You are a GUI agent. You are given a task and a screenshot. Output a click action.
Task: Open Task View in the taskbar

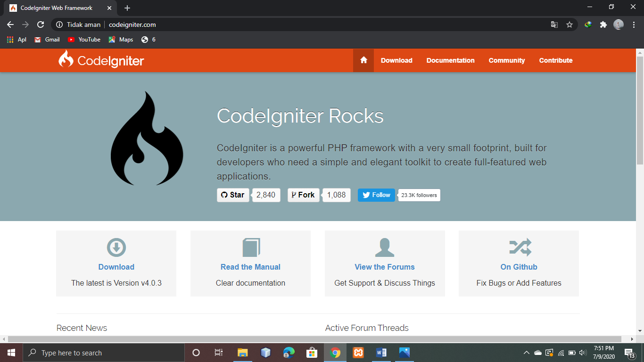coord(219,353)
